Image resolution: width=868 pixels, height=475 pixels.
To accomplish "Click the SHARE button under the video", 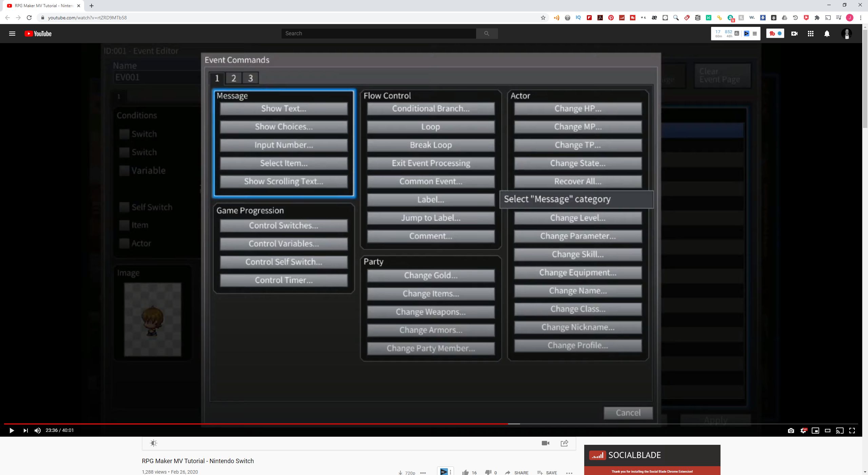I will click(x=517, y=472).
